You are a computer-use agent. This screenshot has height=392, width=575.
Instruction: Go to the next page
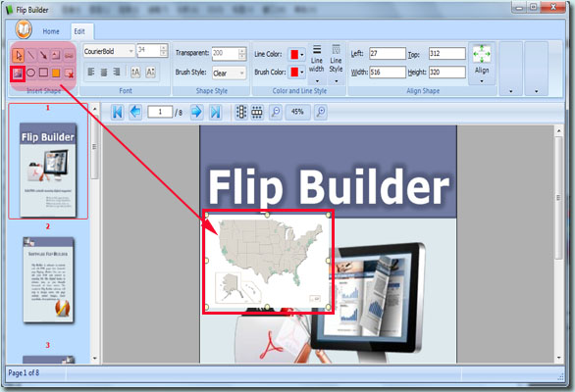pyautogui.click(x=196, y=112)
